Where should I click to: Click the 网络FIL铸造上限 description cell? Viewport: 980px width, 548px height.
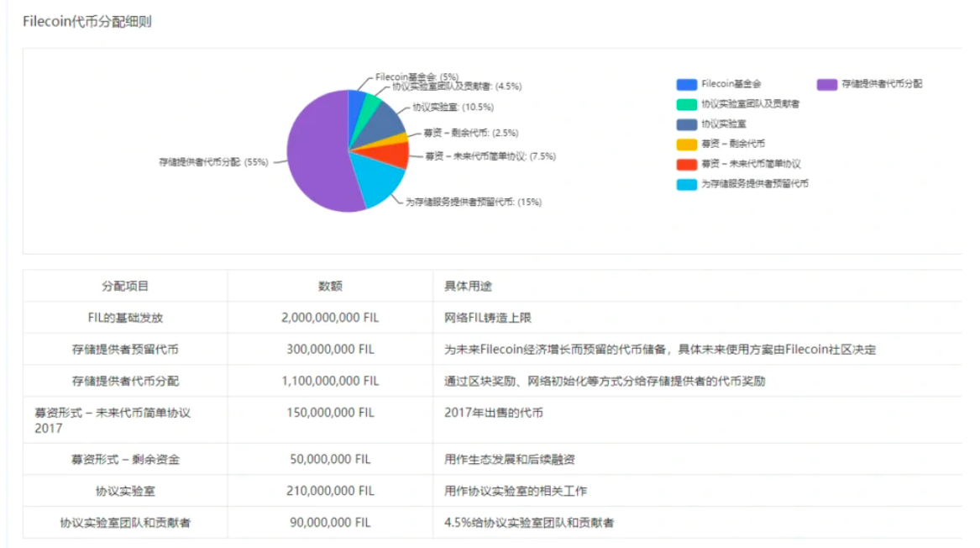click(488, 318)
